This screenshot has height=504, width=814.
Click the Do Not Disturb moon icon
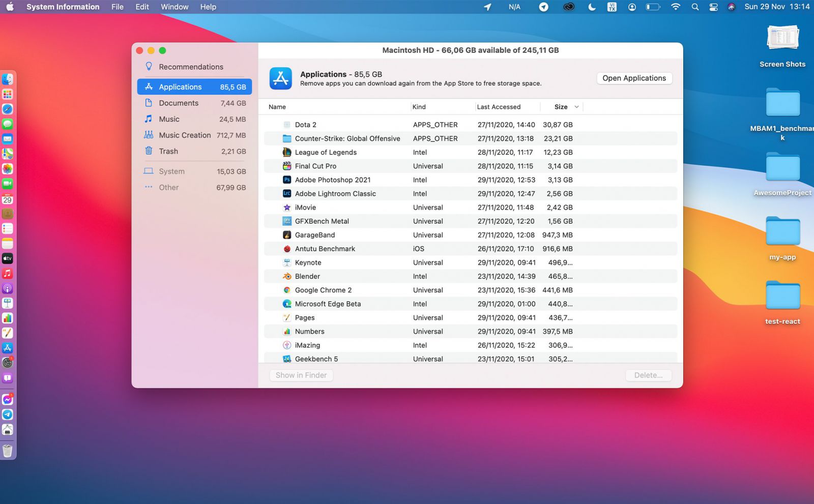click(x=592, y=7)
